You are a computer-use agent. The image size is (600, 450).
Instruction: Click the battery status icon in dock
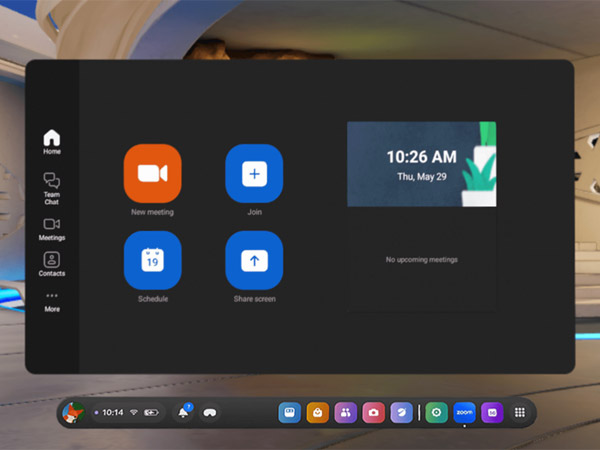(151, 412)
